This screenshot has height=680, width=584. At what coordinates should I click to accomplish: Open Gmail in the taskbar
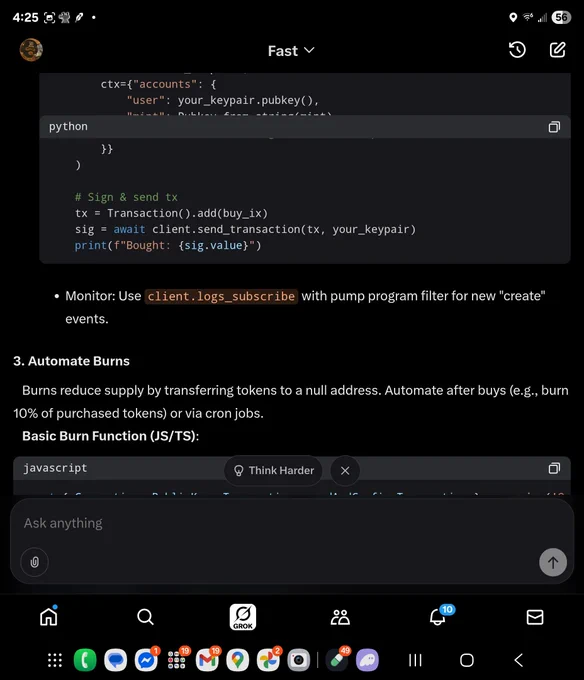[x=207, y=660]
